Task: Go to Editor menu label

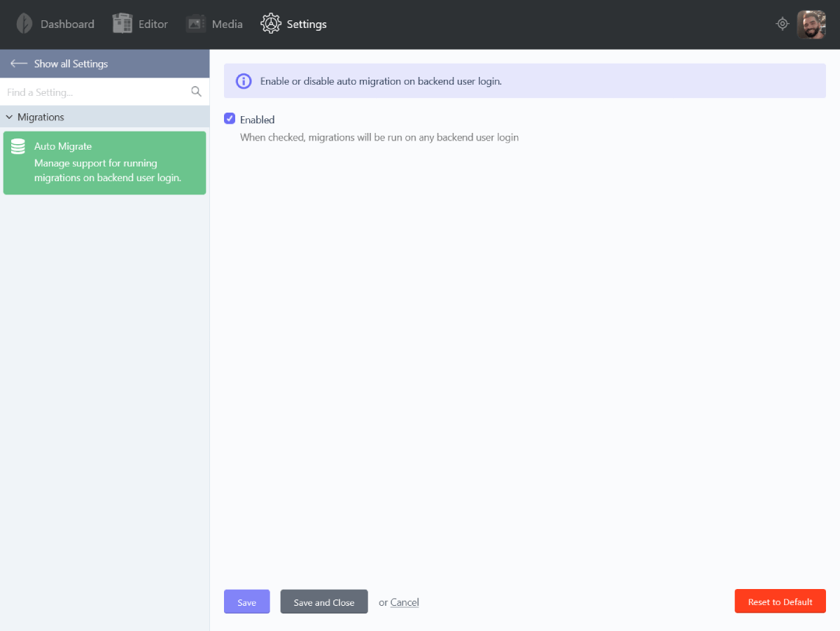Action: click(153, 24)
